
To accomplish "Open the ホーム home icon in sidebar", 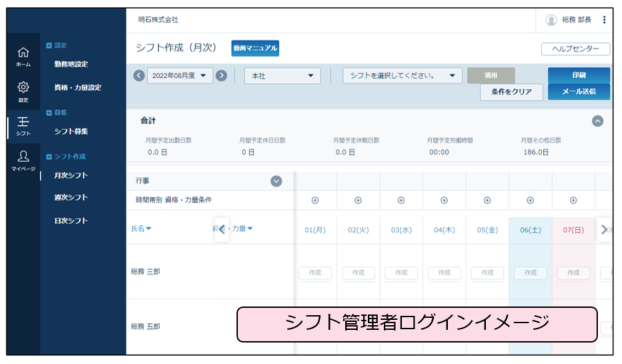I will click(x=23, y=56).
